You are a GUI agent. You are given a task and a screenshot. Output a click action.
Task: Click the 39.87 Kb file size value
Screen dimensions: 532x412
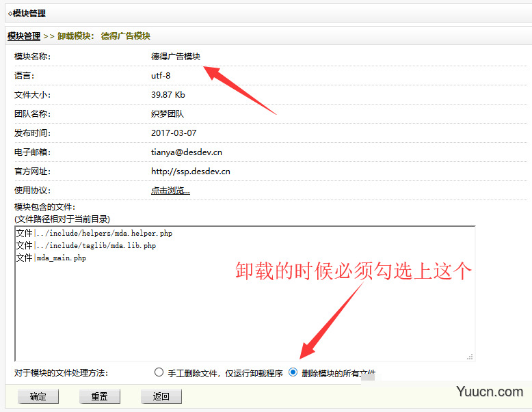pos(168,95)
